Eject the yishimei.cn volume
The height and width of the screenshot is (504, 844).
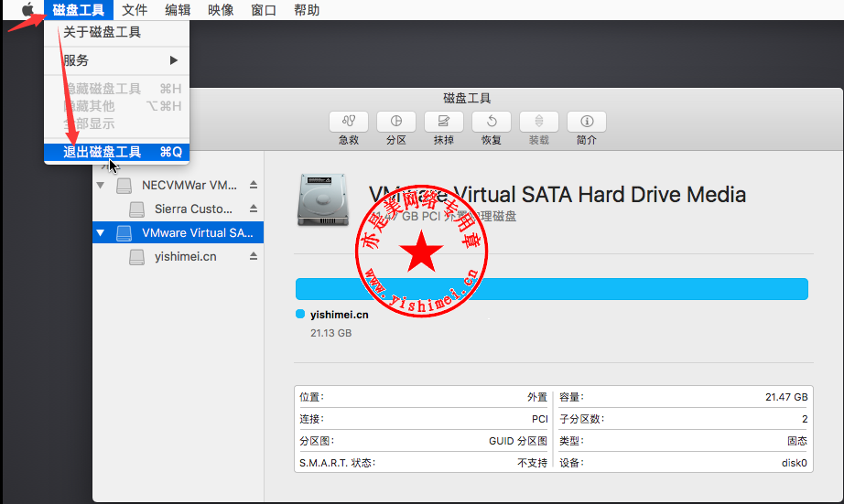(254, 256)
